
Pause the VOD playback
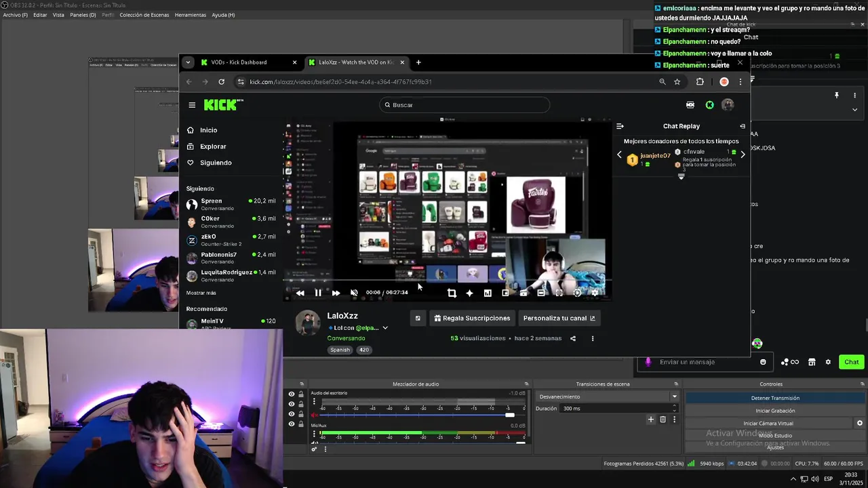tap(318, 293)
